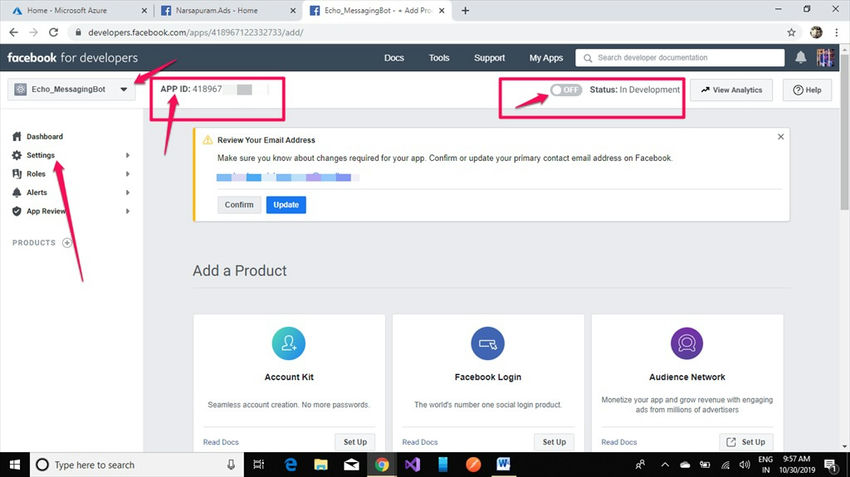Open View Analytics
The image size is (850, 477).
coord(731,90)
